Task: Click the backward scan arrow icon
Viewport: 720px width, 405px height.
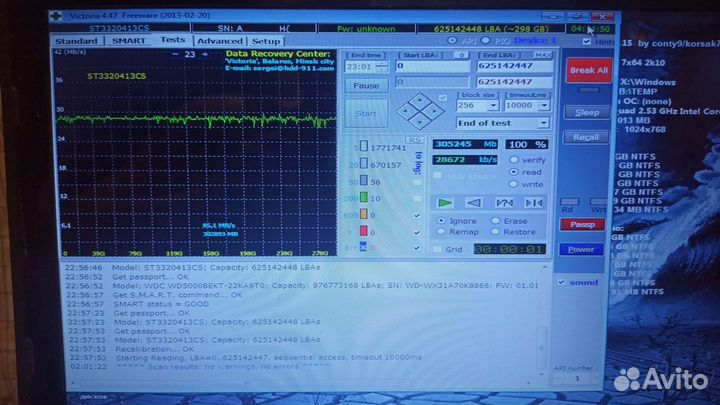Action: click(x=475, y=202)
